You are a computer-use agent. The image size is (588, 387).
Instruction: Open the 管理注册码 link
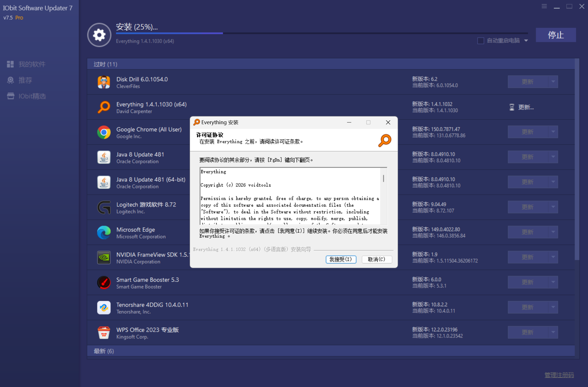(559, 375)
